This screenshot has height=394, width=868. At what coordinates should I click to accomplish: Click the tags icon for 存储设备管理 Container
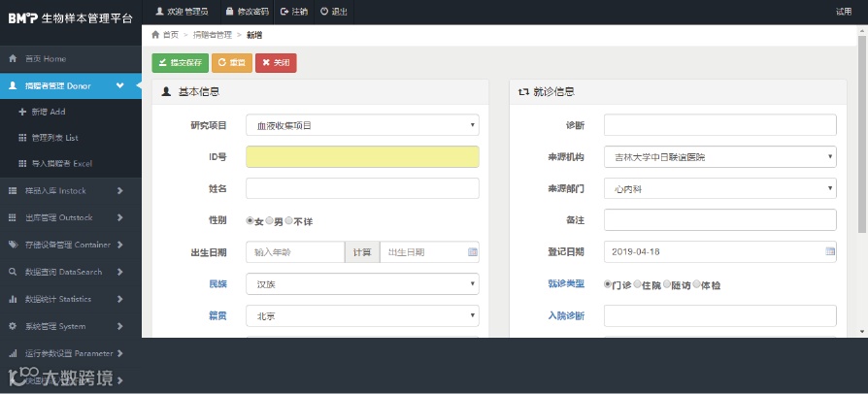click(13, 245)
